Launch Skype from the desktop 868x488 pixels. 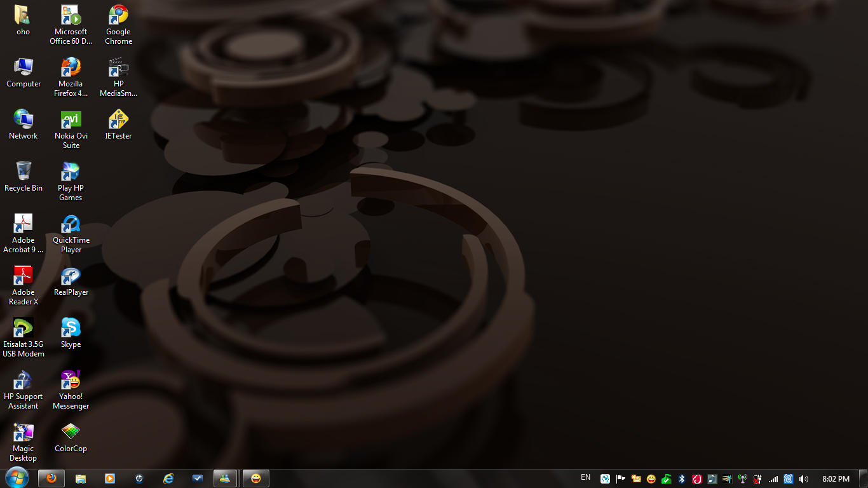coord(71,328)
